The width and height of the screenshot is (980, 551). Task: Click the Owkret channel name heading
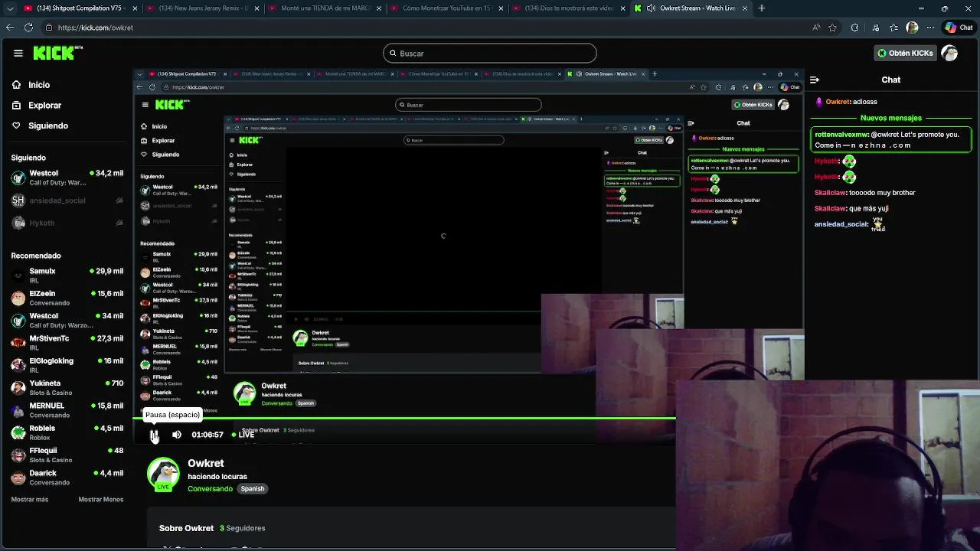tap(206, 463)
